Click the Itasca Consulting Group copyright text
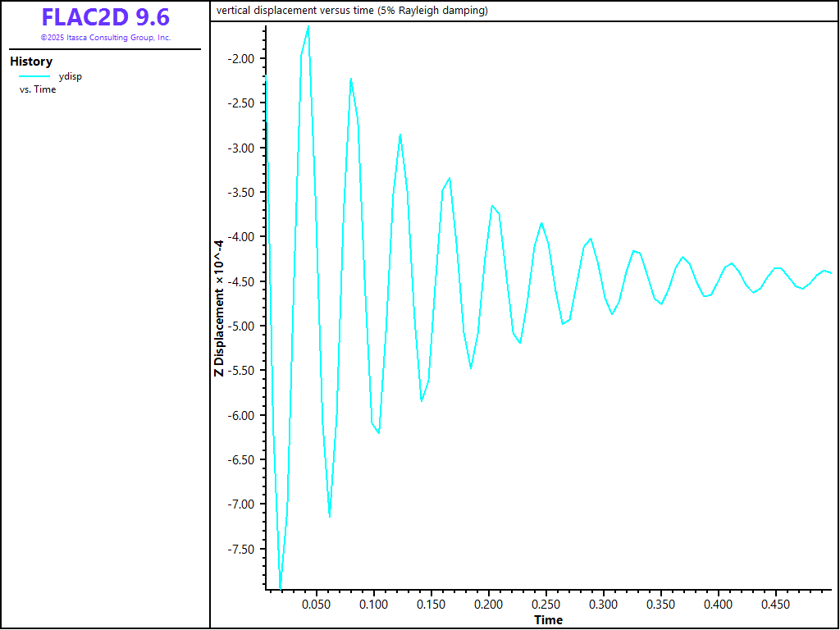840x630 pixels. click(x=105, y=38)
